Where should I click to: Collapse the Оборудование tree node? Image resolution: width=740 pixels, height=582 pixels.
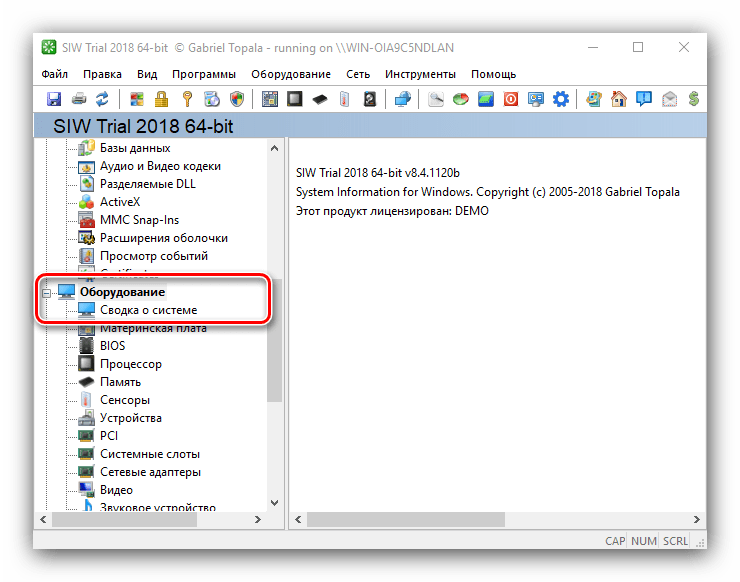coord(46,293)
